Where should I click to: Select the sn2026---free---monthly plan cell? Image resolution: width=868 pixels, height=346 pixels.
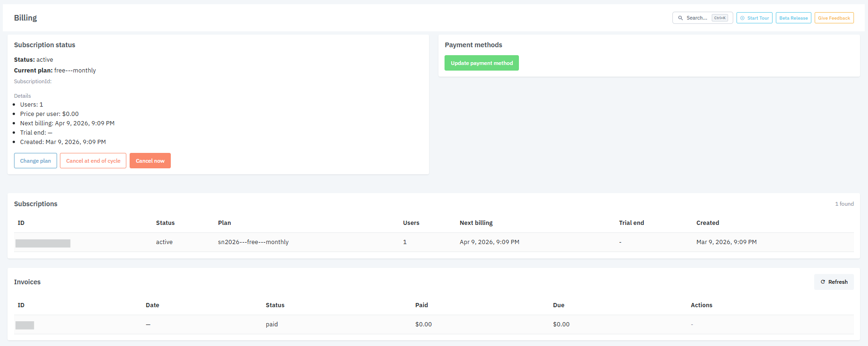coord(253,242)
